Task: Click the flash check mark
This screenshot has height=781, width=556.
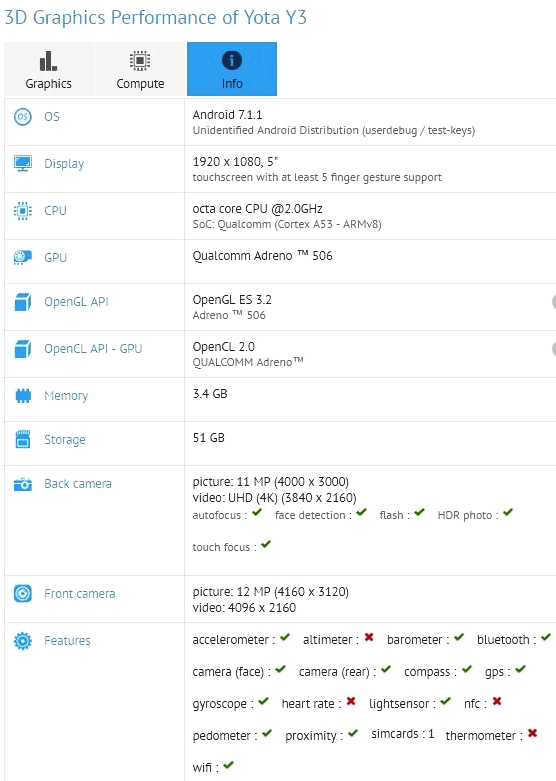Action: 419,513
